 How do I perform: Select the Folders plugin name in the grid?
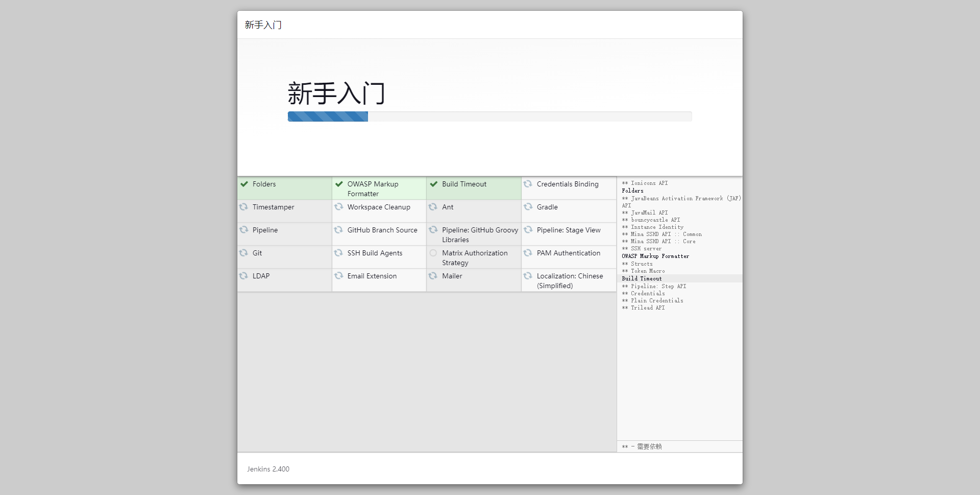tap(264, 184)
